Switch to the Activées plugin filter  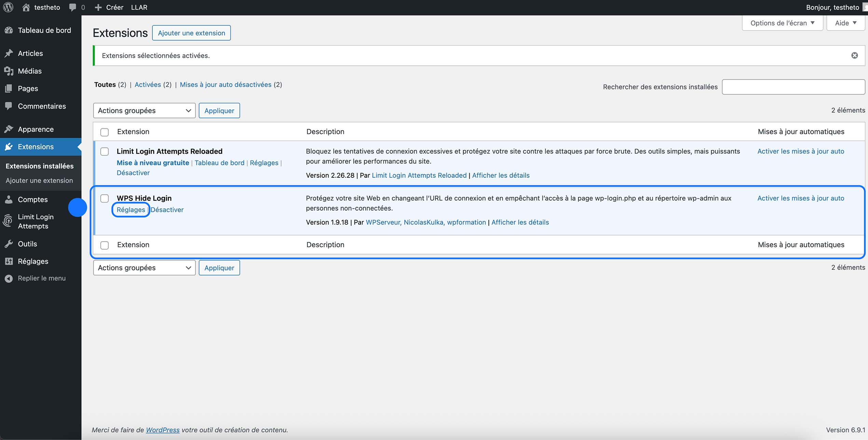click(148, 84)
